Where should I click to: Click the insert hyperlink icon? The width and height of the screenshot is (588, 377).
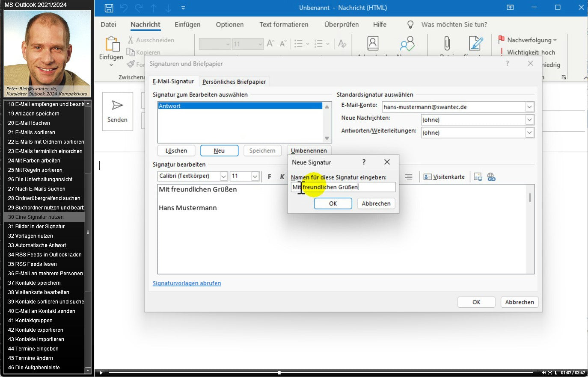click(x=491, y=177)
